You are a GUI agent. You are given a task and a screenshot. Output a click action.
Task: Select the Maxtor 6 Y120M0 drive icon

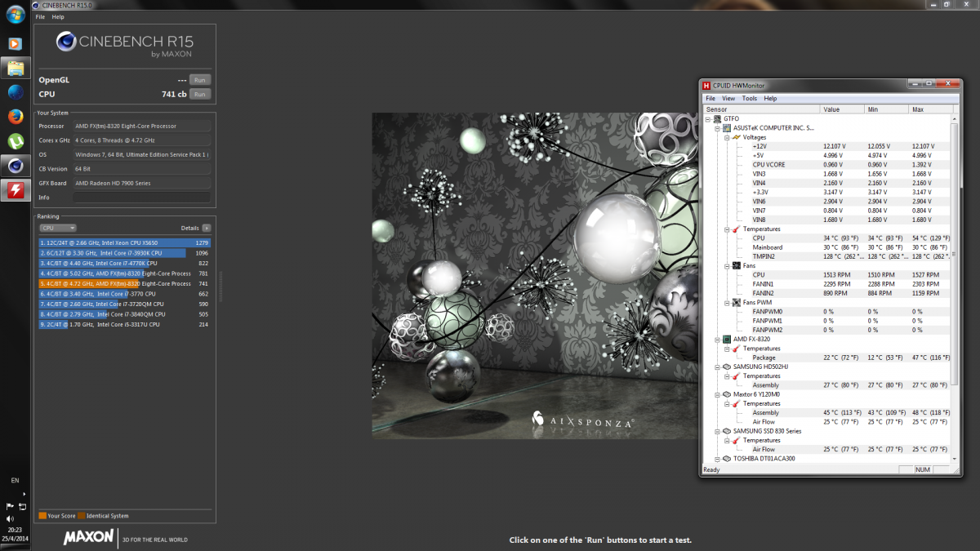[727, 394]
